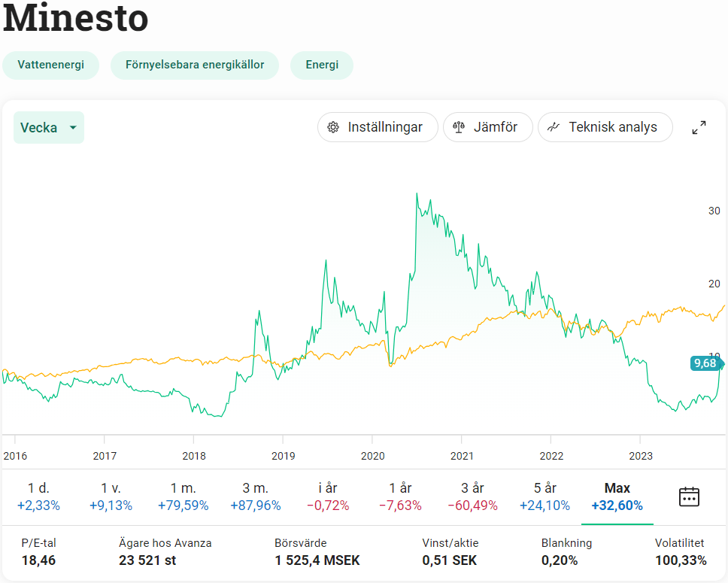Click the 9,68 current price marker

[x=705, y=363]
